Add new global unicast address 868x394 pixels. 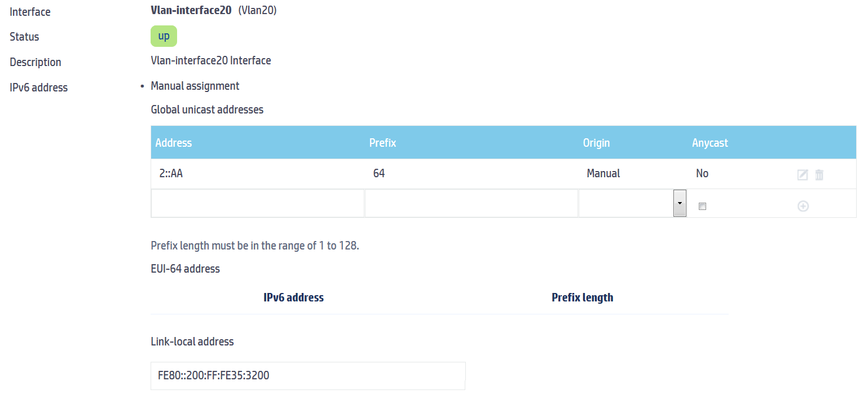point(803,207)
